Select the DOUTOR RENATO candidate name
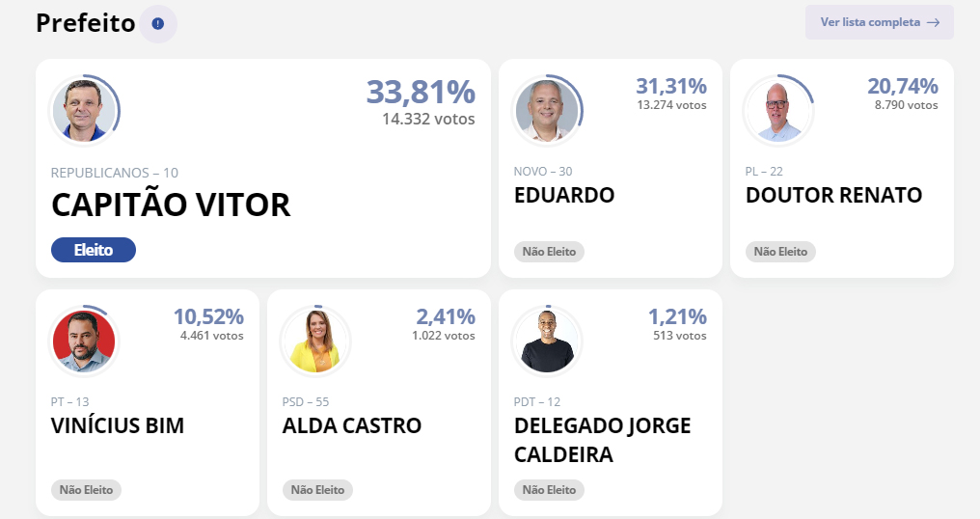Screen dimensions: 980x519 [x=833, y=195]
